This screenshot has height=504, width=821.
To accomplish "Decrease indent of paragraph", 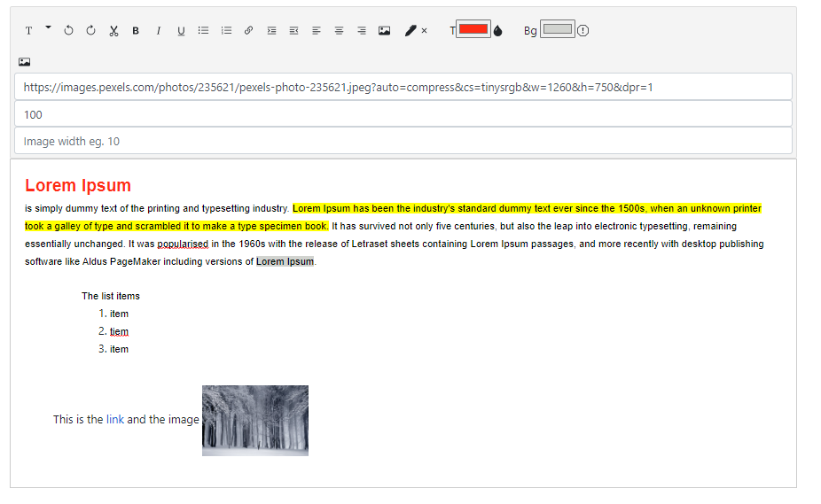I will click(293, 31).
